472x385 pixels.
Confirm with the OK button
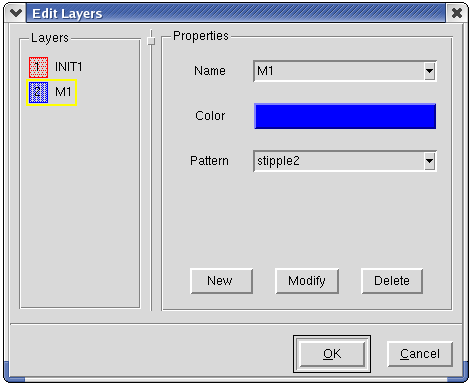pos(332,354)
